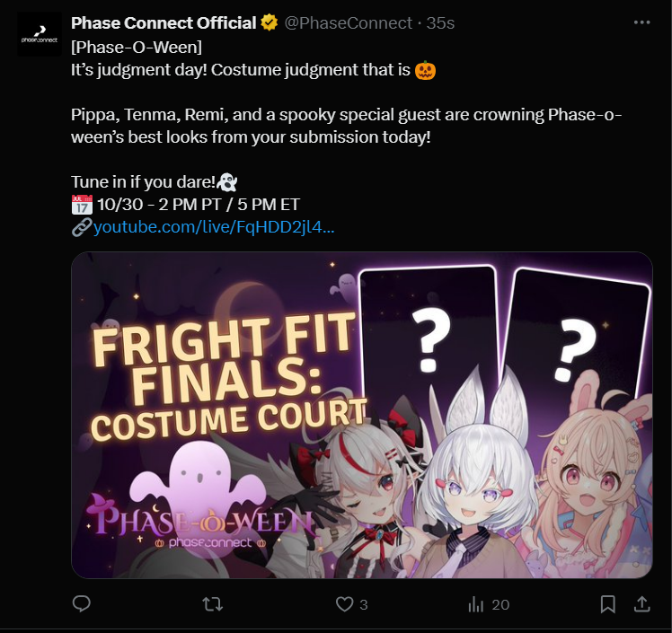
Task: Bookmark this Phase Connect post
Action: [x=607, y=604]
